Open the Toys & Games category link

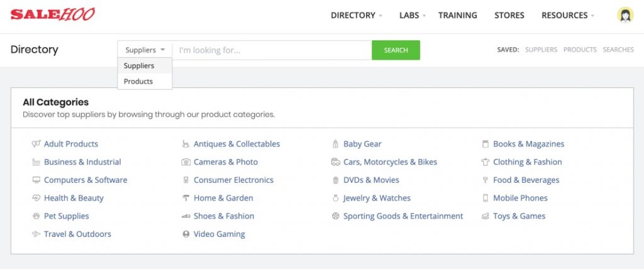519,216
